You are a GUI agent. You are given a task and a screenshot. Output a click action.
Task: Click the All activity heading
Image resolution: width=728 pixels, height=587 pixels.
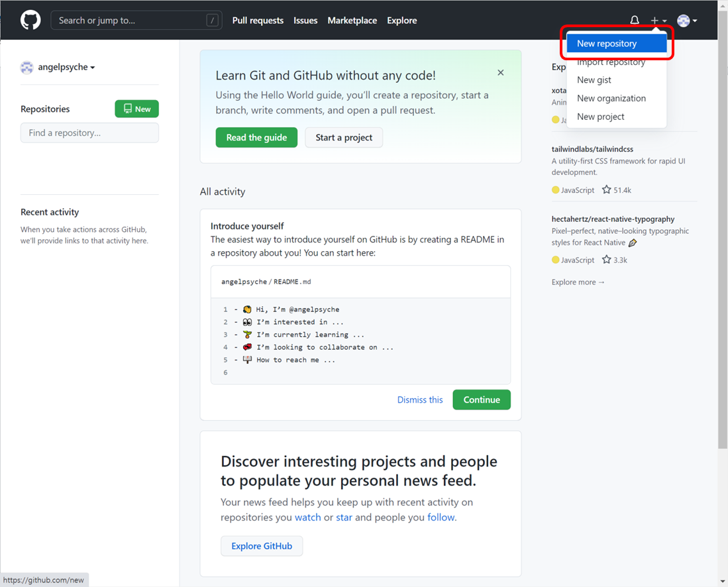click(x=223, y=191)
